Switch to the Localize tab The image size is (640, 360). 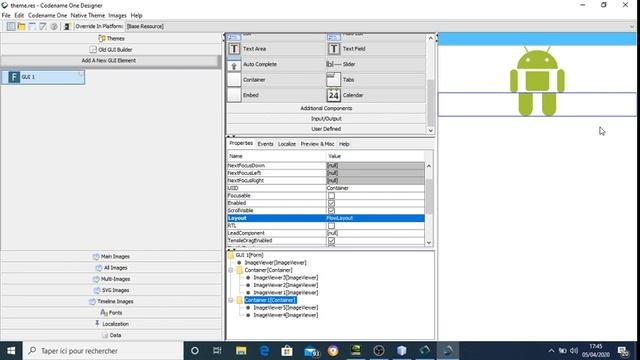[x=287, y=144]
